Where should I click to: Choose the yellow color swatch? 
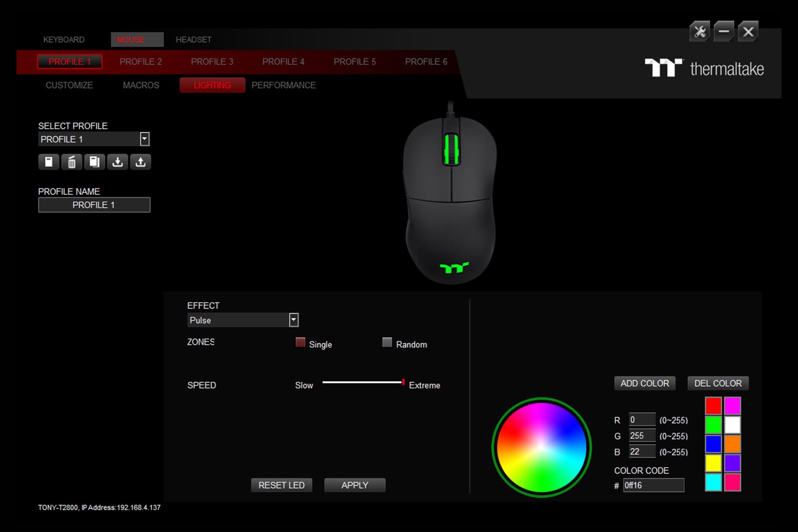coord(713,463)
